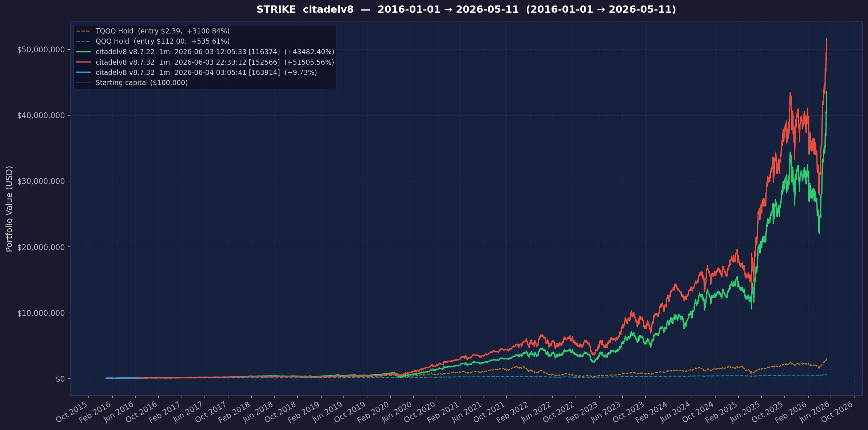Click the Oct 2022 x-axis label
868x430 pixels.
(559, 411)
